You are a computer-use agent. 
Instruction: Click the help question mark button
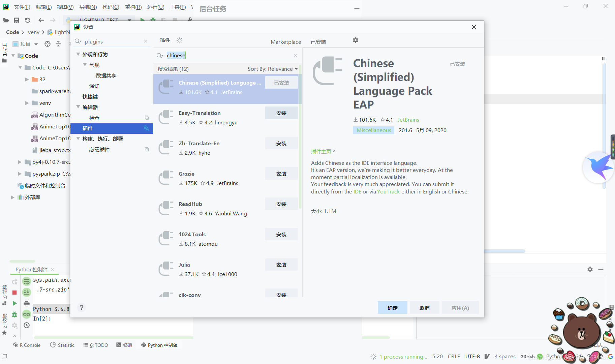81,307
